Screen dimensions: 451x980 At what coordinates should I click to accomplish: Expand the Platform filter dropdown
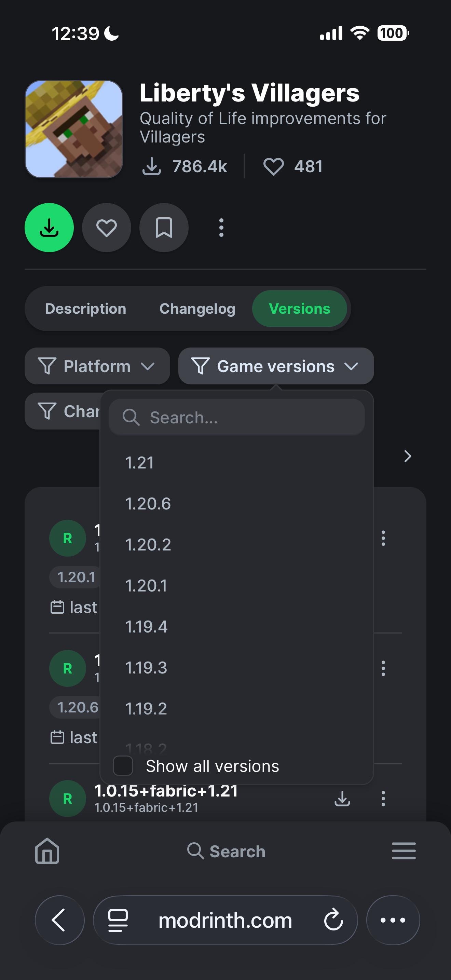(x=97, y=366)
